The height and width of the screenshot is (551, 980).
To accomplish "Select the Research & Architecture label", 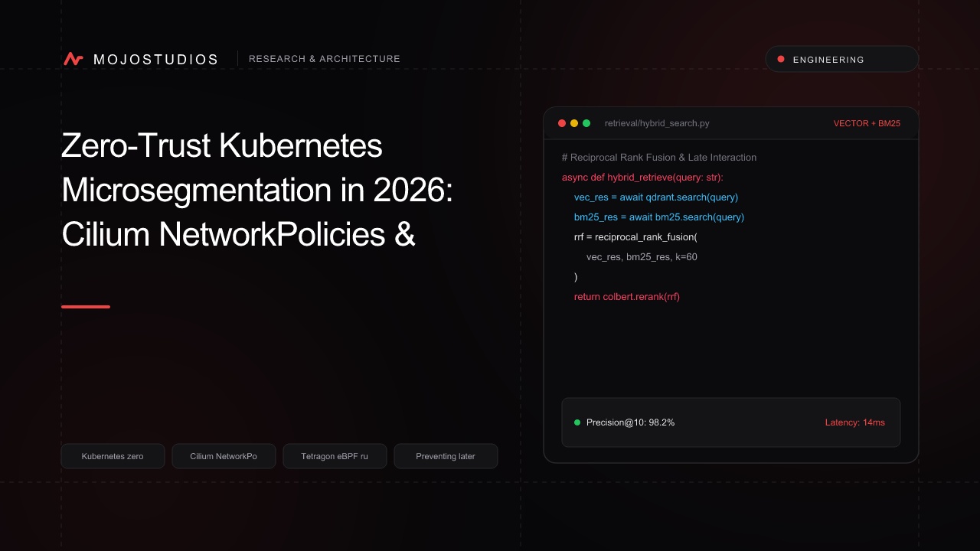I will [x=325, y=59].
